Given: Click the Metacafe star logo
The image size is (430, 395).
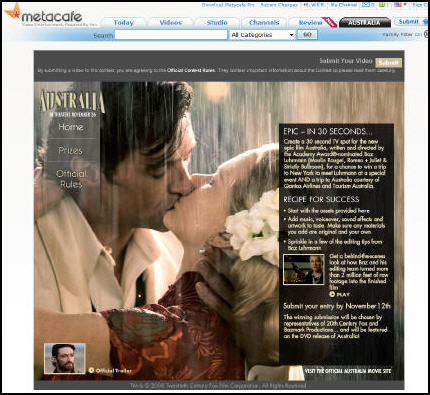Looking at the screenshot, I should tap(13, 12).
